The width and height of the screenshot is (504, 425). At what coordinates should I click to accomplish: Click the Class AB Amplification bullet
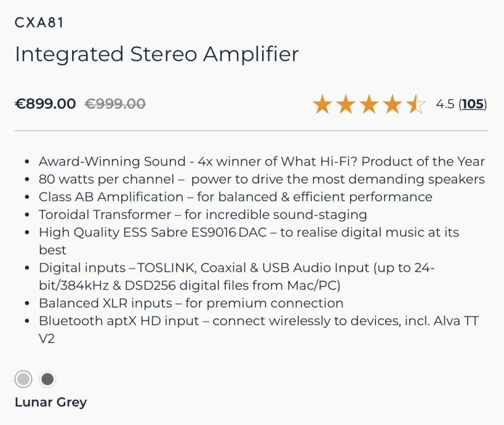click(235, 197)
